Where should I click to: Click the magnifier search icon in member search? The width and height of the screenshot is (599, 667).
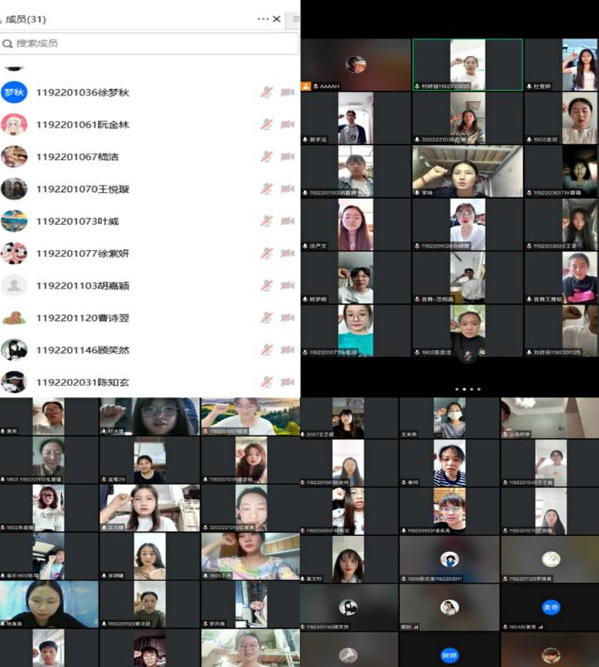point(7,43)
